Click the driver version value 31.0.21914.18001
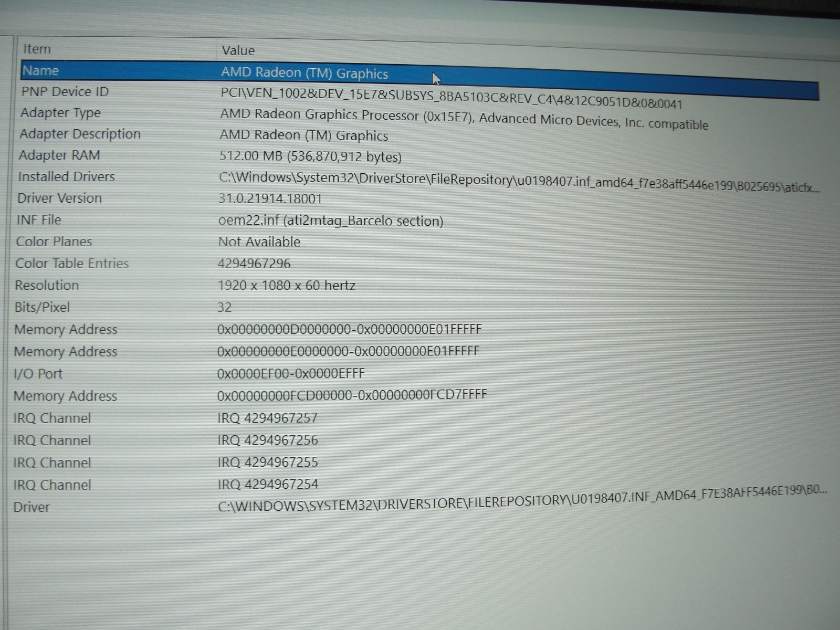 tap(270, 198)
